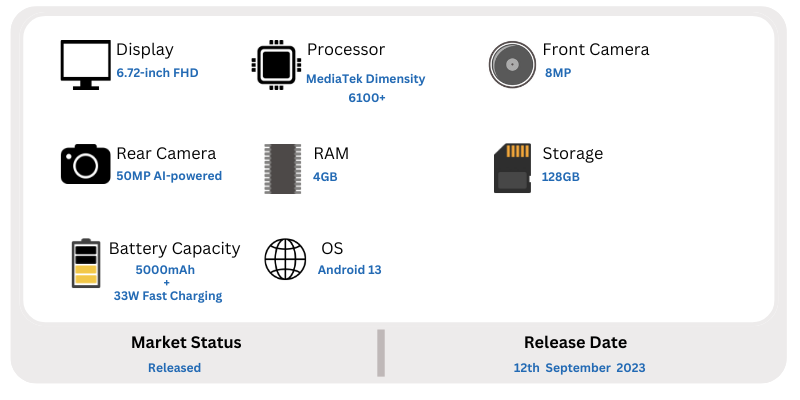This screenshot has width=800, height=400.
Task: Click the 12th September 2023 date
Action: point(579,368)
